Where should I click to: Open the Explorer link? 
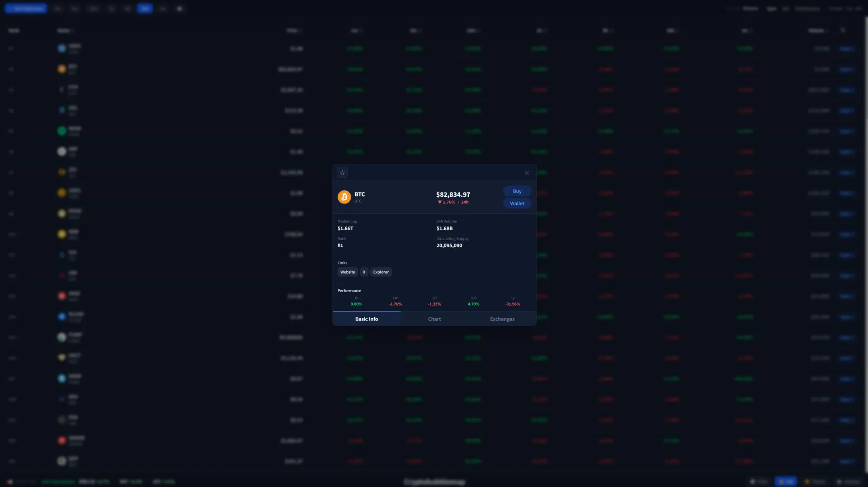pyautogui.click(x=381, y=272)
